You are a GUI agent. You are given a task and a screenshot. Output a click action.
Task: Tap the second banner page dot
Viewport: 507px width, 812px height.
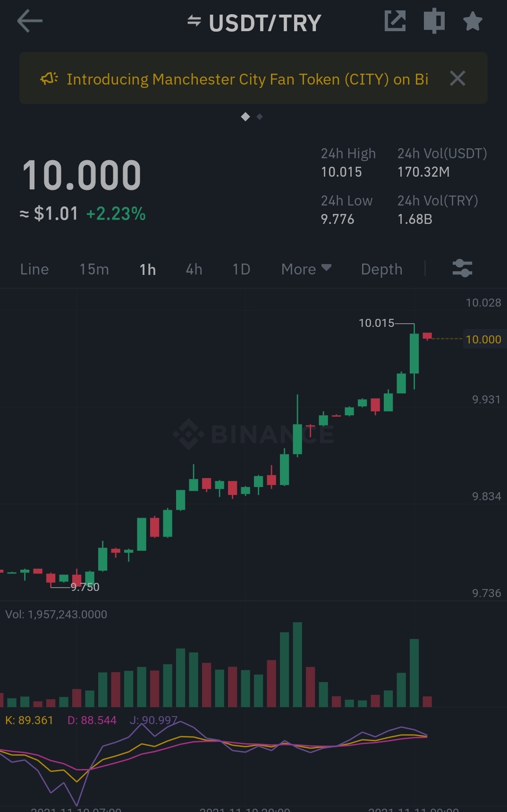(x=260, y=117)
